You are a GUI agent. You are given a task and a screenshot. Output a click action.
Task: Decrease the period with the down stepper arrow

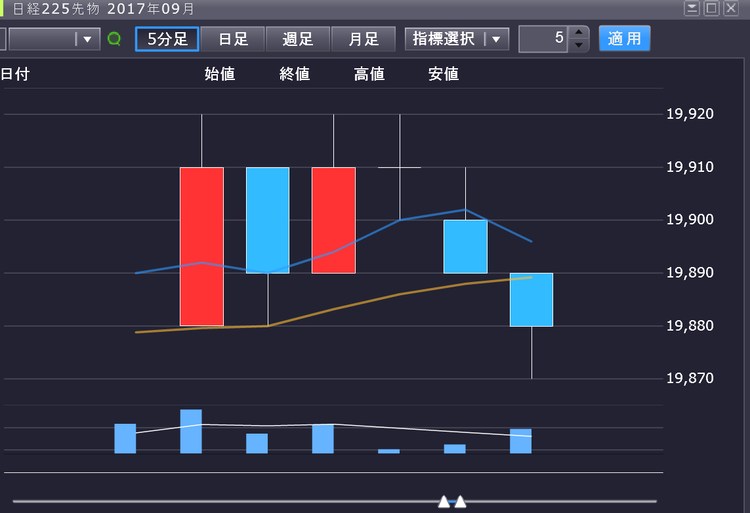tap(579, 45)
